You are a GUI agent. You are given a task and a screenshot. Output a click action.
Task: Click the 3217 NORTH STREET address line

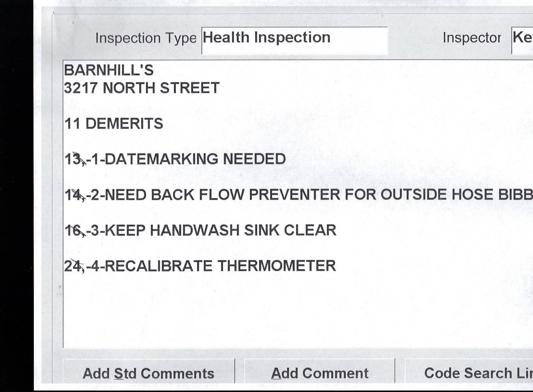[x=142, y=88]
